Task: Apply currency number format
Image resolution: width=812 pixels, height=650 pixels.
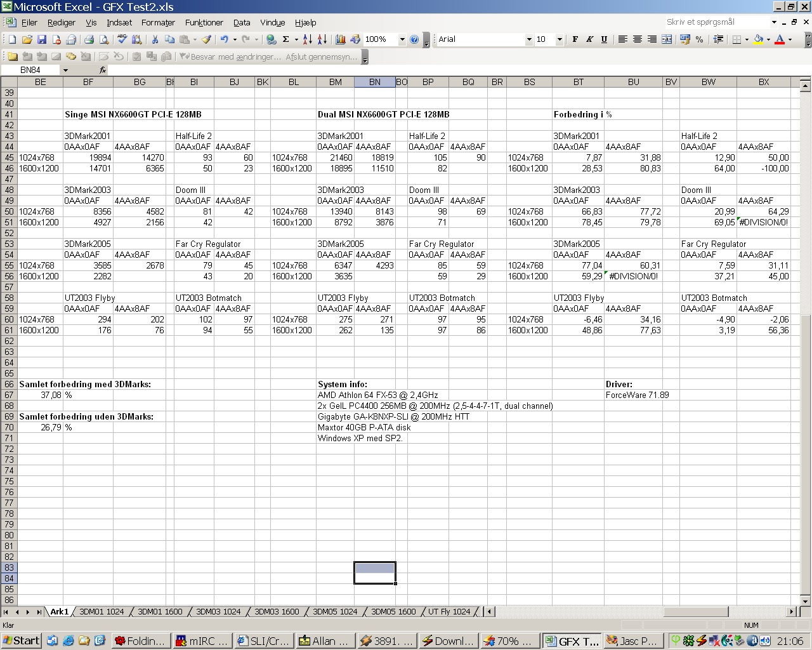Action: click(684, 39)
